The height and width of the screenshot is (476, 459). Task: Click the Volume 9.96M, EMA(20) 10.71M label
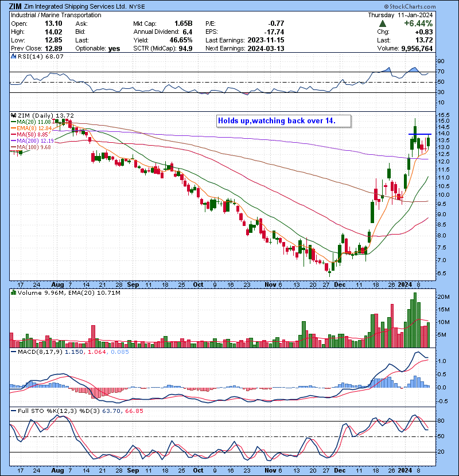[69, 293]
